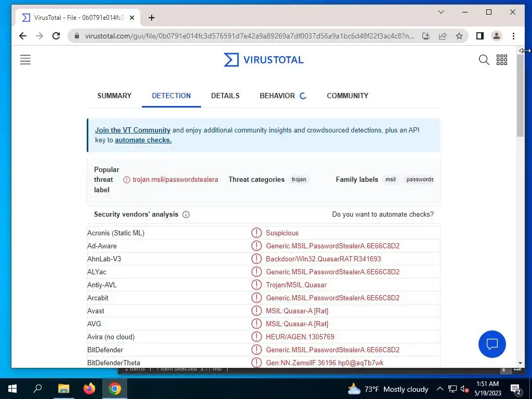Go forward in Chrome
This screenshot has width=532, height=399.
39,36
